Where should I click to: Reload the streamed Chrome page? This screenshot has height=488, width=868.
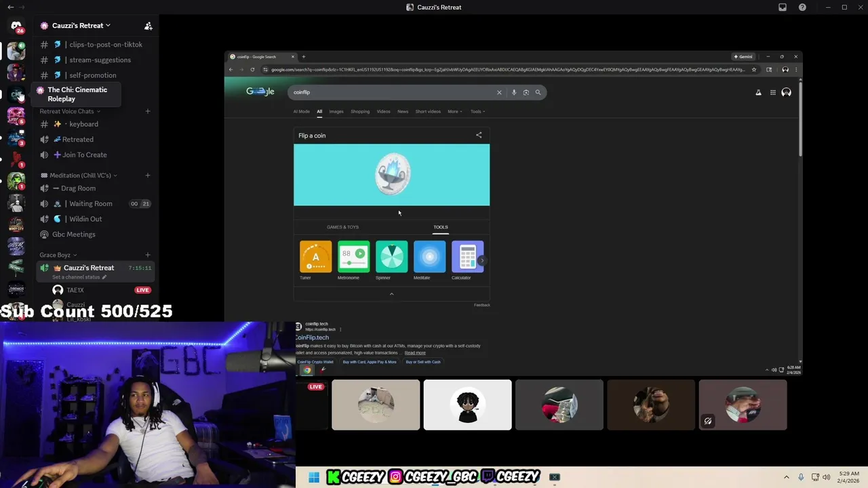point(252,69)
